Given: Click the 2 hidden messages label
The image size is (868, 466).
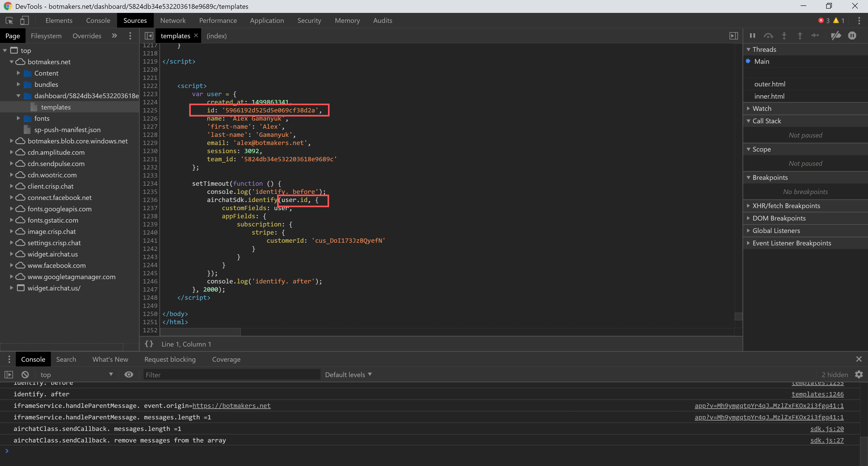Looking at the screenshot, I should tap(835, 375).
